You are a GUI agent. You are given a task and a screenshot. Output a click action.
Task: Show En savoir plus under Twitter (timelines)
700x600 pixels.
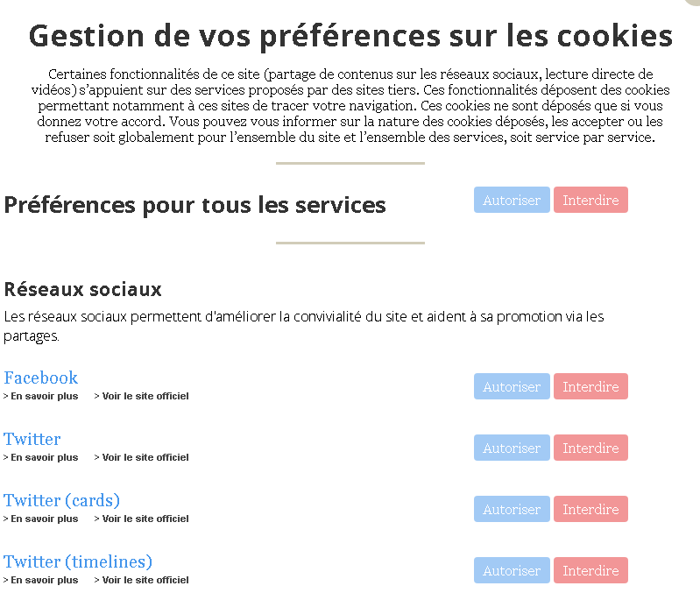click(44, 580)
